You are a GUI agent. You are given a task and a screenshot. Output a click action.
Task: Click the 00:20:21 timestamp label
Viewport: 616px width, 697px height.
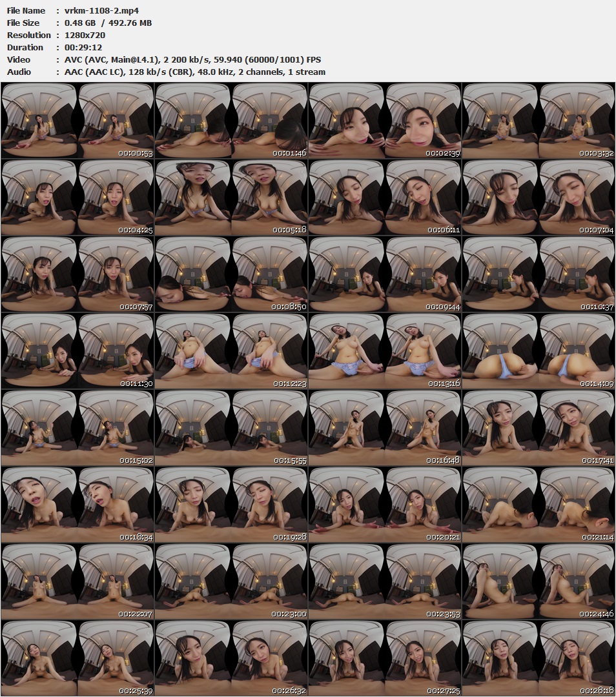tap(443, 537)
